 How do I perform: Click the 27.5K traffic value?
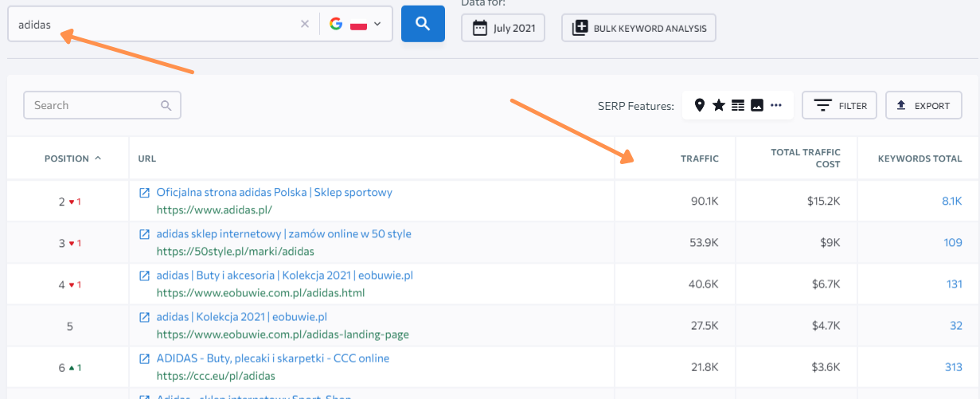coord(705,326)
